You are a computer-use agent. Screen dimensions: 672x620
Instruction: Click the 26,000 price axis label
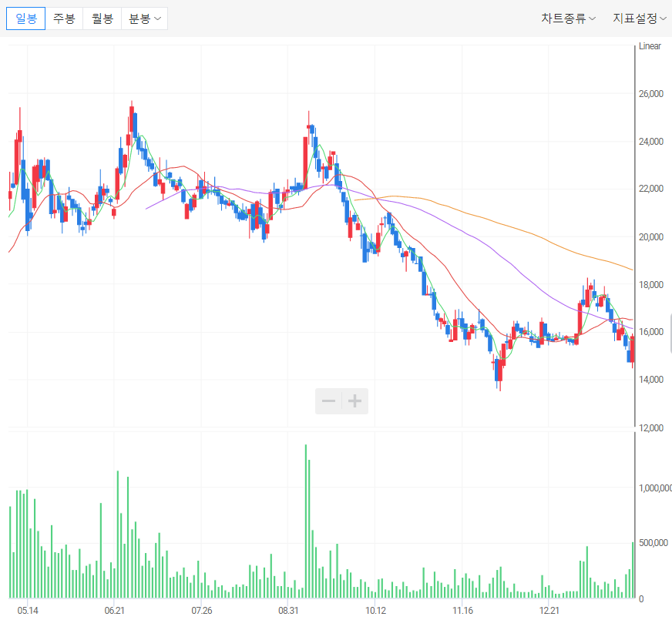tap(651, 94)
